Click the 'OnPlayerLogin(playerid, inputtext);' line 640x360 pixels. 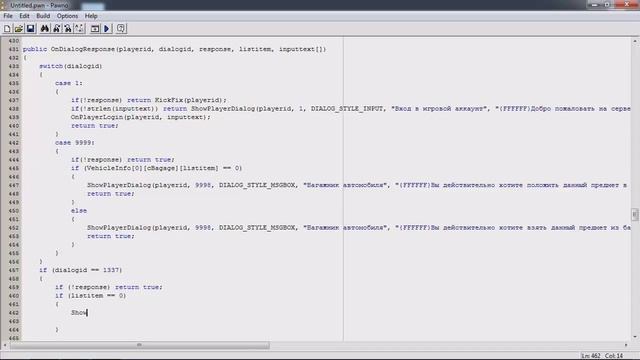141,117
